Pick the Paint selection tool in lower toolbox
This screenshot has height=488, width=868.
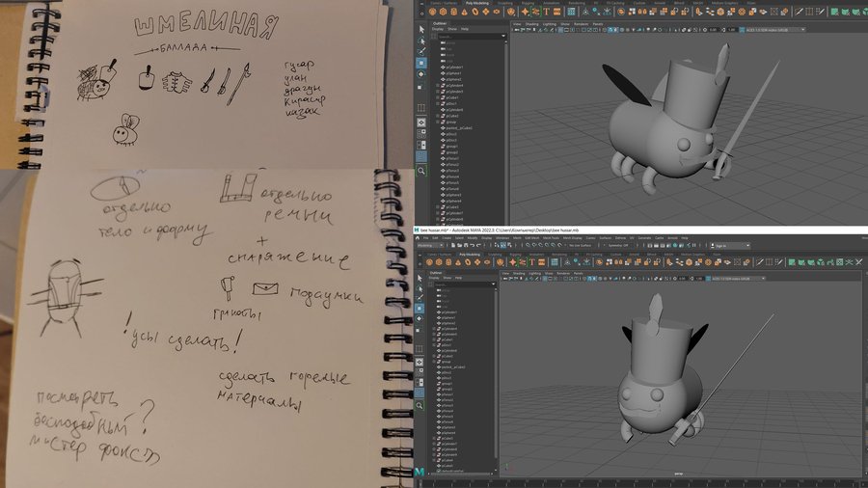pyautogui.click(x=420, y=298)
